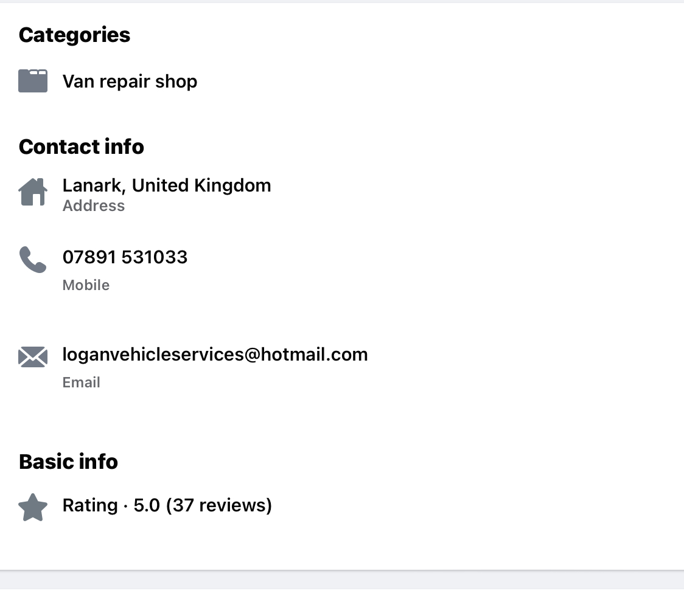Call the number 07891 531033
Screen dimensions: 684x616
click(125, 257)
